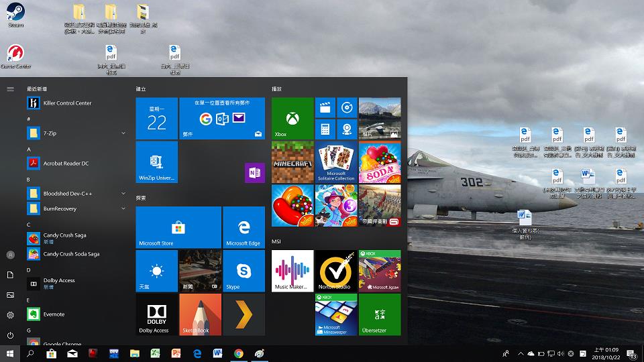The image size is (644, 362).
Task: Launch the Minecraft tile
Action: pos(292,162)
